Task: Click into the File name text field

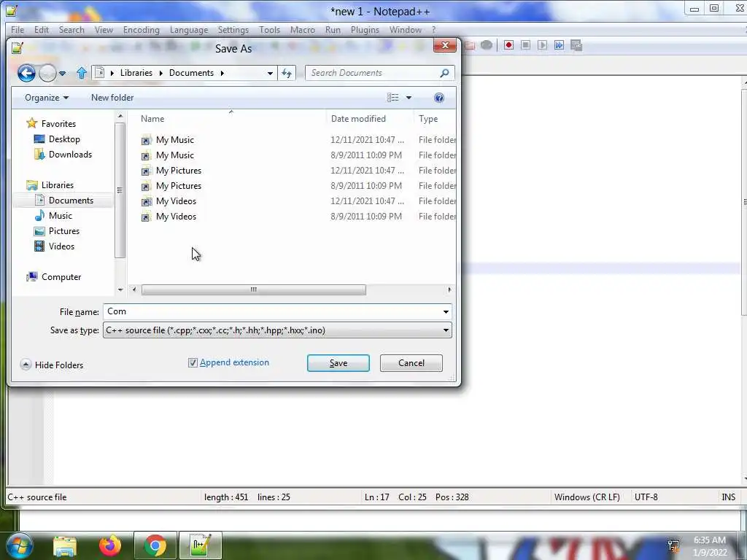Action: click(x=273, y=312)
